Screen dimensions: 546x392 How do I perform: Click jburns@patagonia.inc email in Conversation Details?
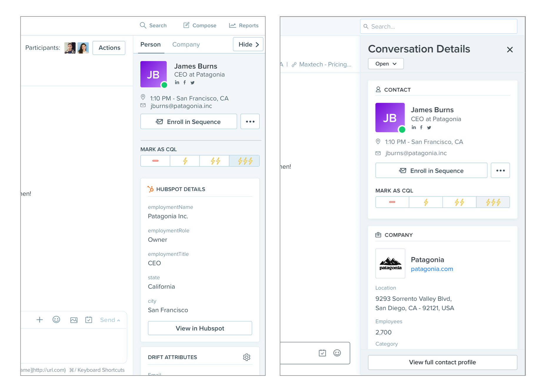pyautogui.click(x=416, y=153)
